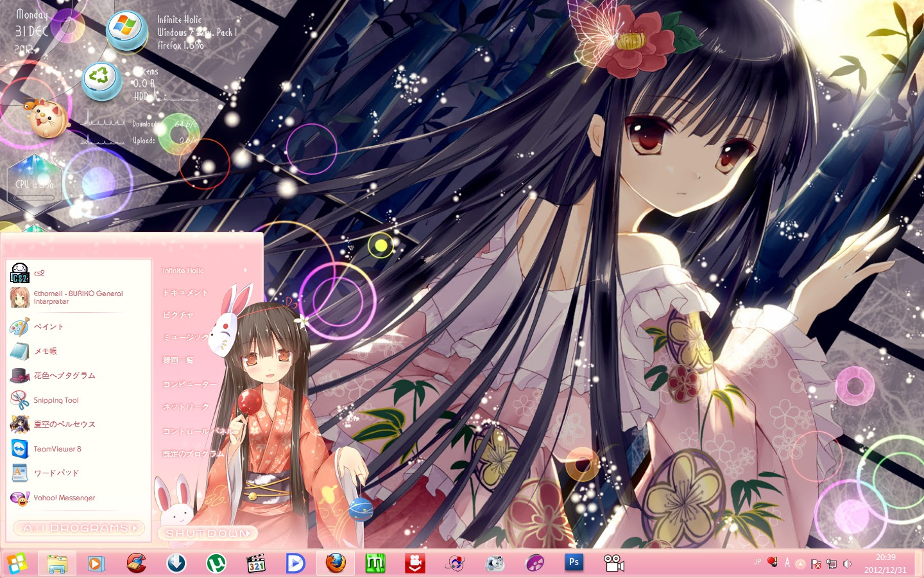
Task: Open ネットワーク from Start menu
Action: coord(185,407)
